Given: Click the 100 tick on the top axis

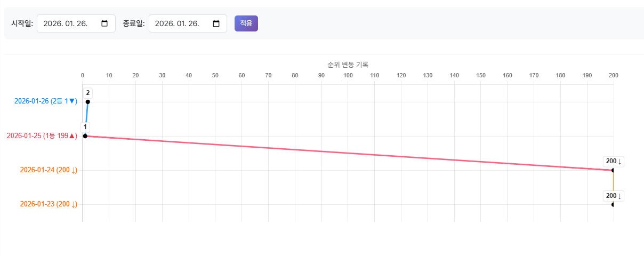Looking at the screenshot, I should click(x=348, y=76).
